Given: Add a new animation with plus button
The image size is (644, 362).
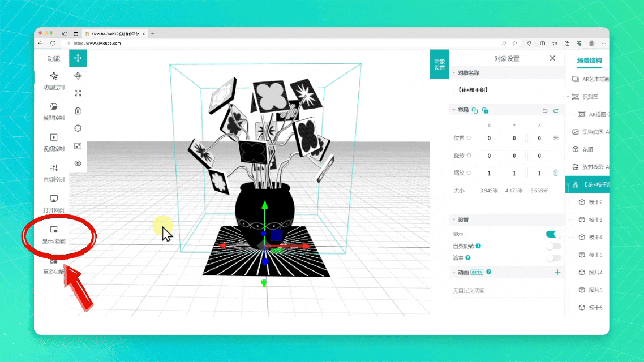Looking at the screenshot, I should (557, 272).
